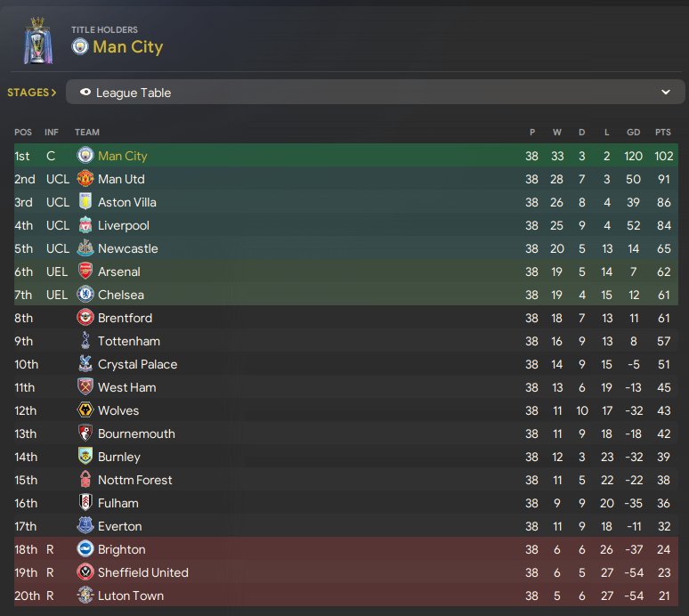Click the Liverpool club badge

85,225
